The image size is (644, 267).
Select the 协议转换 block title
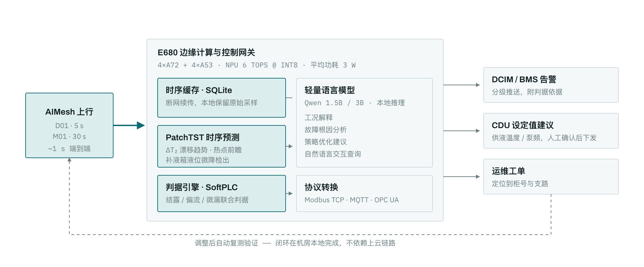pyautogui.click(x=321, y=187)
